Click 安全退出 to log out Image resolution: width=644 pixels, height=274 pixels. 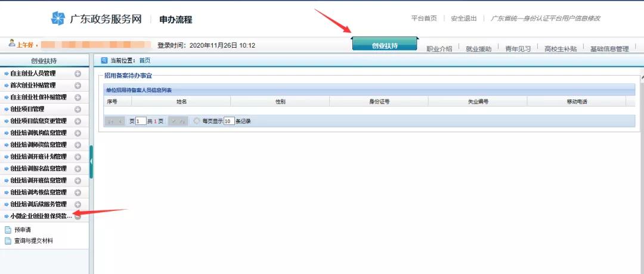pyautogui.click(x=463, y=18)
